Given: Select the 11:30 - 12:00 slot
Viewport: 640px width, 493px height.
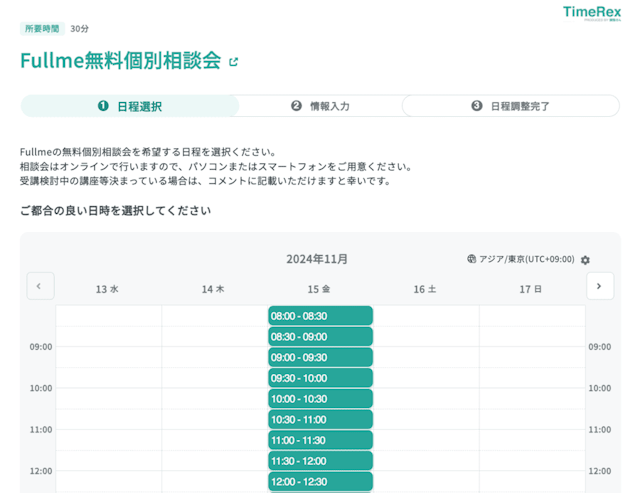Looking at the screenshot, I should click(x=320, y=461).
